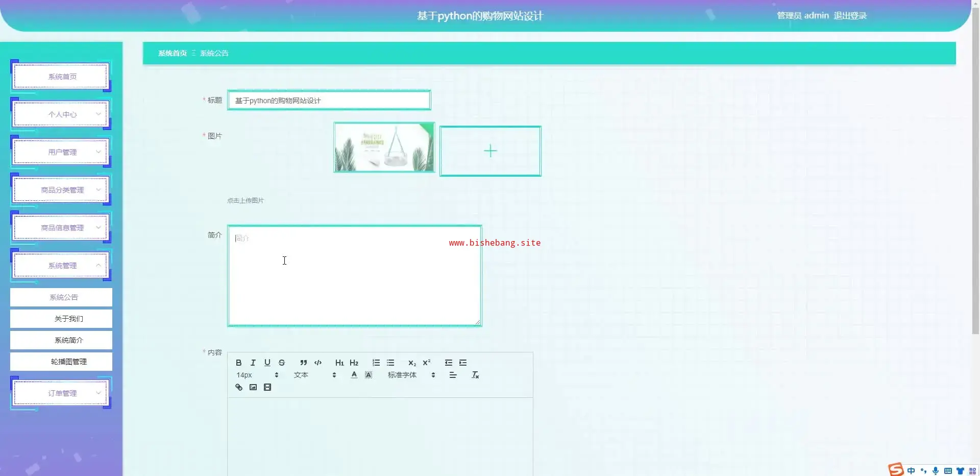Open the 系统简介 submenu item
The image size is (980, 476).
tap(61, 340)
